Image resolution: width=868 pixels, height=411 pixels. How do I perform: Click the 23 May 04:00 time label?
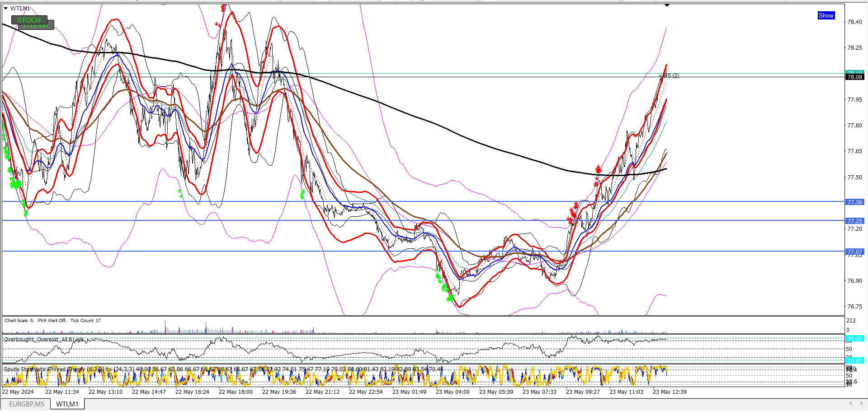click(453, 392)
